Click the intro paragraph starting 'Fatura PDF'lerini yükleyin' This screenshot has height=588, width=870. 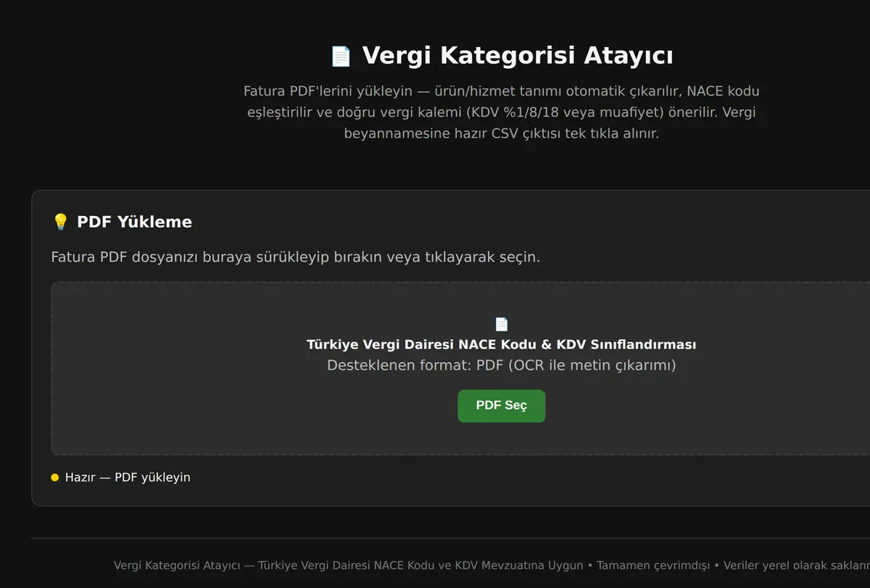(x=502, y=112)
